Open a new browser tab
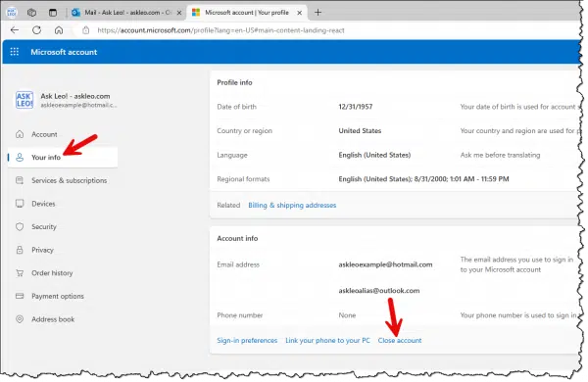The width and height of the screenshot is (588, 382). tap(318, 13)
